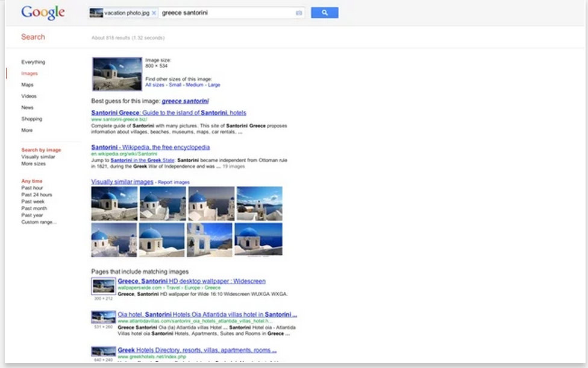Click the red Search heading
Viewport: 588px width, 368px height.
pos(33,37)
